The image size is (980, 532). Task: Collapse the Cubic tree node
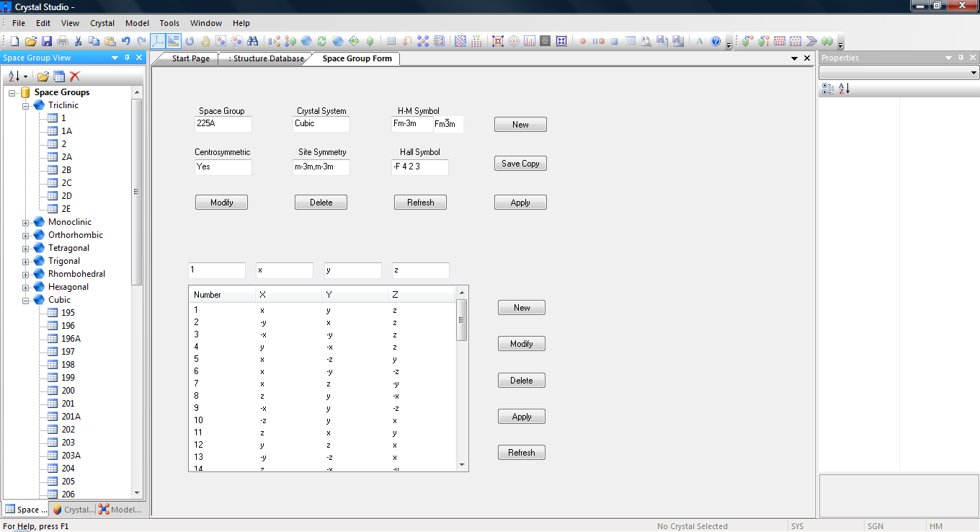(26, 301)
